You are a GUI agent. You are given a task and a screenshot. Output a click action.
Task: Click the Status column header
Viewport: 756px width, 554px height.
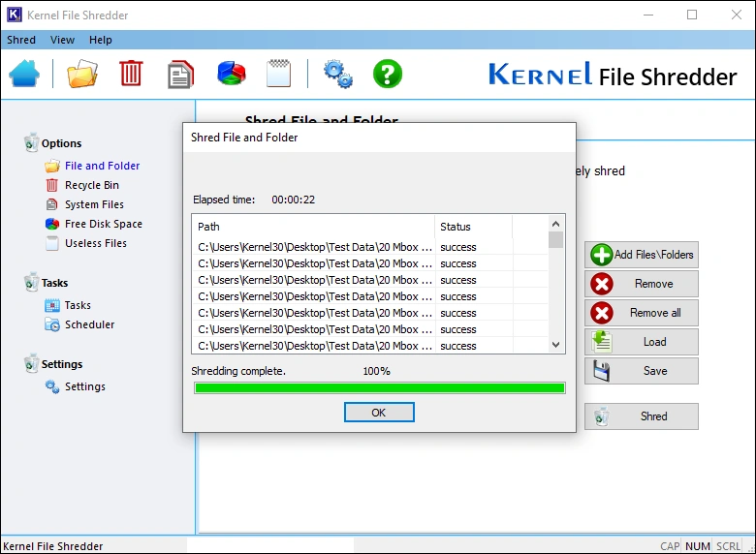point(473,227)
